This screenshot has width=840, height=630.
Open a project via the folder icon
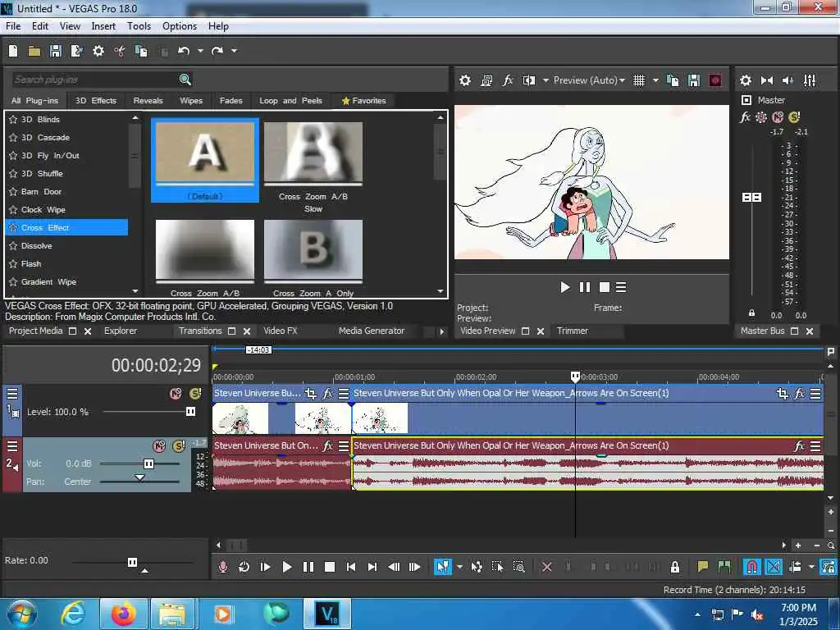34,51
